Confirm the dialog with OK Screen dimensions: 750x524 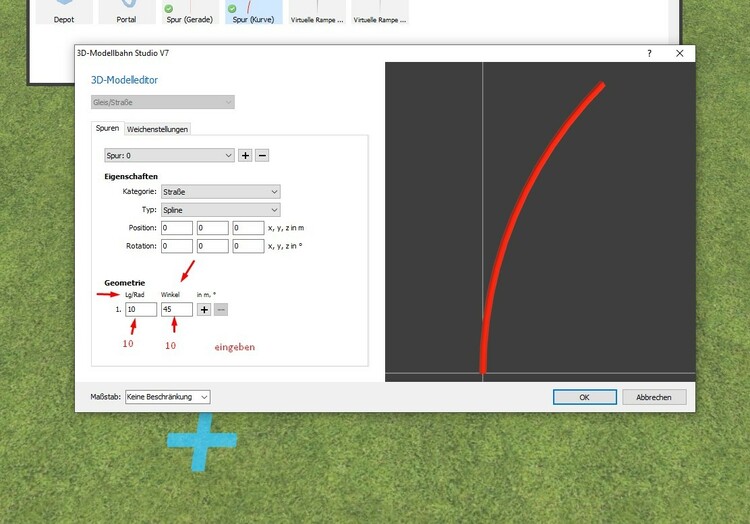[585, 397]
